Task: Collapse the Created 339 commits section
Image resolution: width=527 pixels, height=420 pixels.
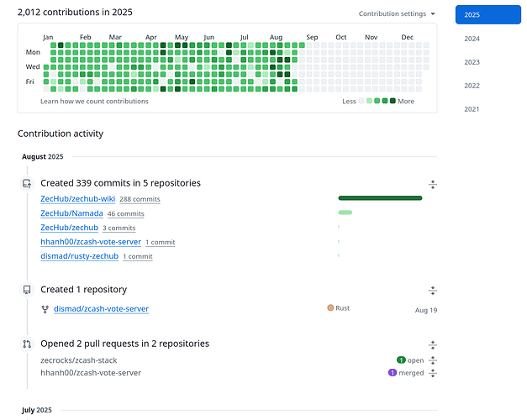Action: tap(433, 184)
